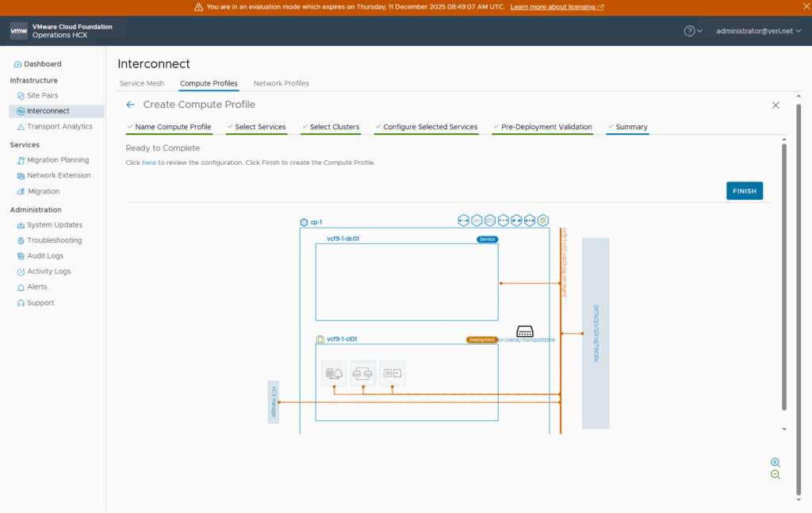Click the vertical scrollbar of the diagram
812x513 pixels.
point(784,276)
